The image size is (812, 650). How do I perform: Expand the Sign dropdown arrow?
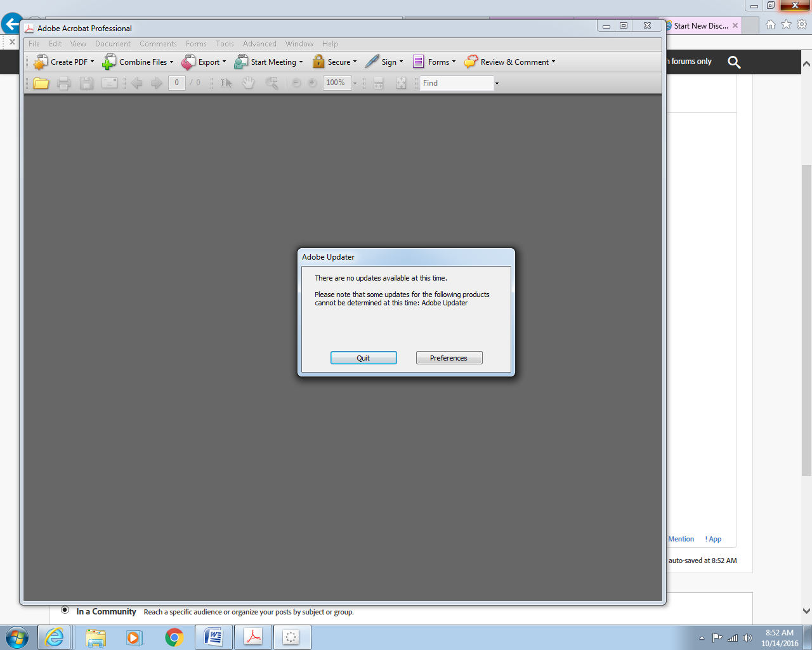pyautogui.click(x=401, y=62)
